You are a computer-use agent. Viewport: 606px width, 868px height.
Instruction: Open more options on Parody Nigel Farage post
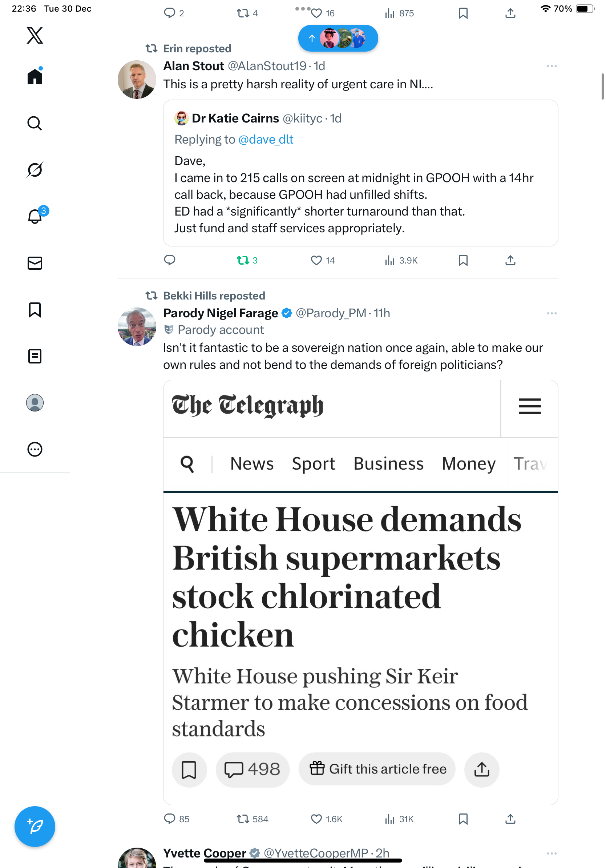(551, 313)
